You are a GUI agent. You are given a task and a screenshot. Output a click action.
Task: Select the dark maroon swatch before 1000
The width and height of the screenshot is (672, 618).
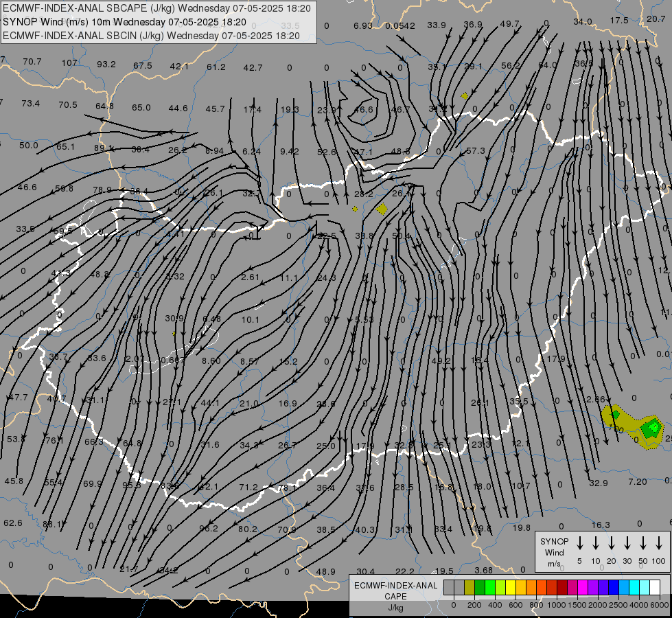(562, 588)
